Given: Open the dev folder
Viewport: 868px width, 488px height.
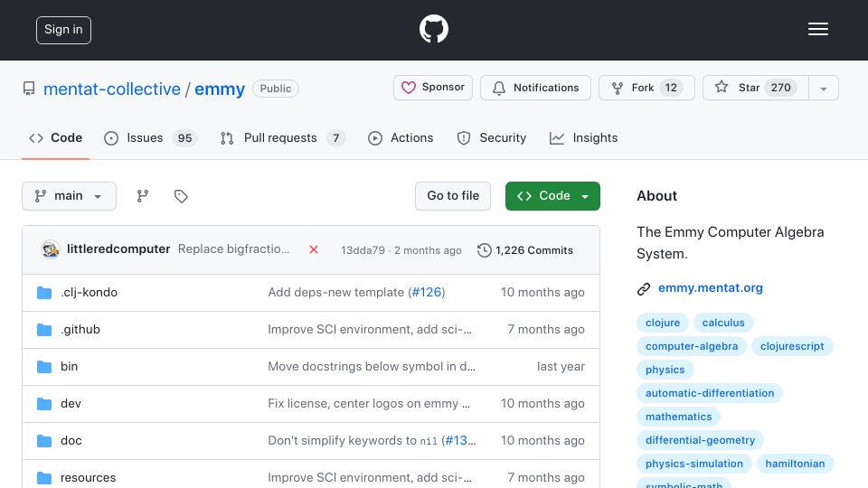Looking at the screenshot, I should pos(71,403).
